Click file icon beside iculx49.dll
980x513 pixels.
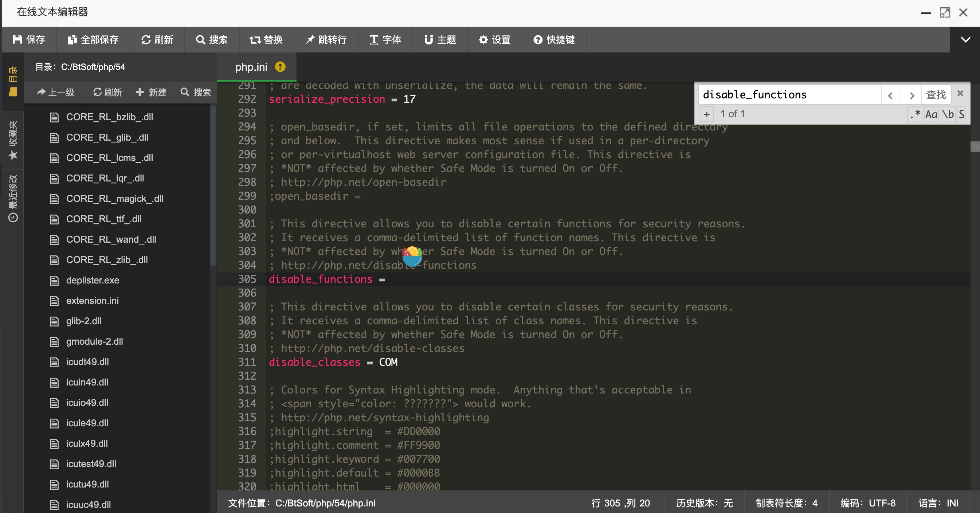(54, 444)
